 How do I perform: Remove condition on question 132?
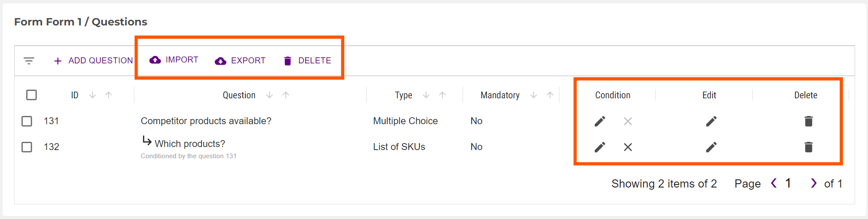click(x=628, y=147)
